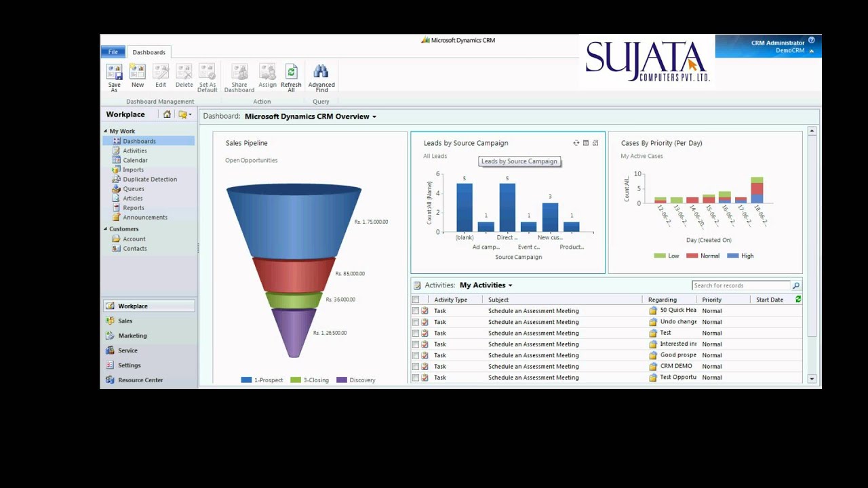Image resolution: width=868 pixels, height=488 pixels.
Task: Refresh the Leads by Source Campaign chart
Action: tap(576, 143)
